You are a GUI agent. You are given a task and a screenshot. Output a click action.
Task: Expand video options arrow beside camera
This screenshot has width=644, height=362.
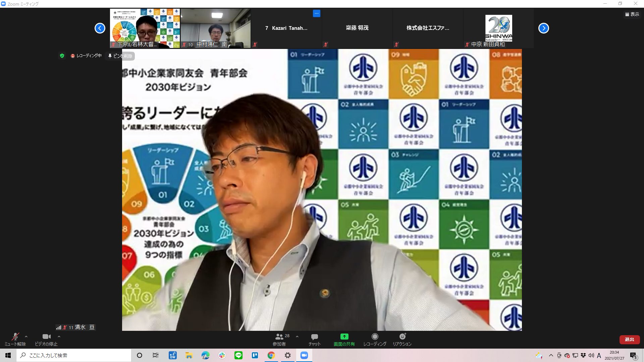tap(59, 337)
